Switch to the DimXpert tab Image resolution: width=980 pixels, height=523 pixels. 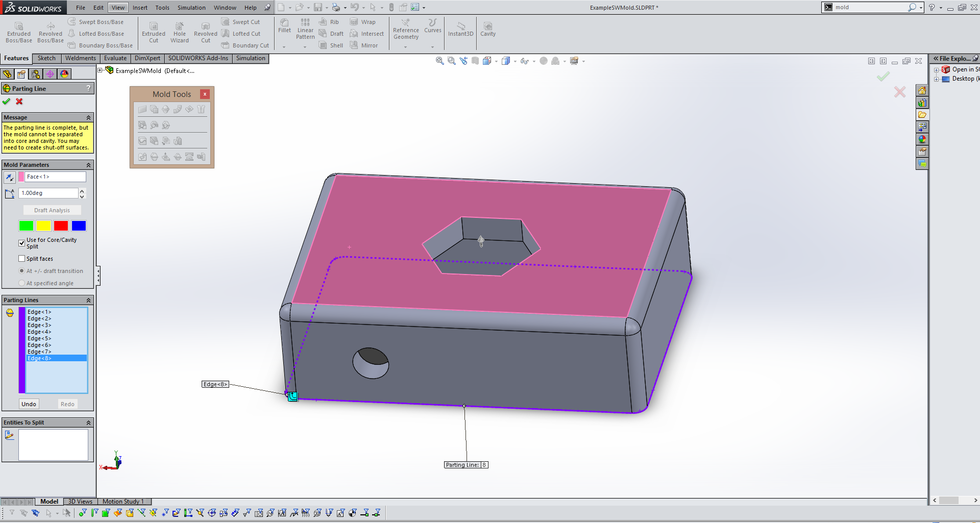148,58
